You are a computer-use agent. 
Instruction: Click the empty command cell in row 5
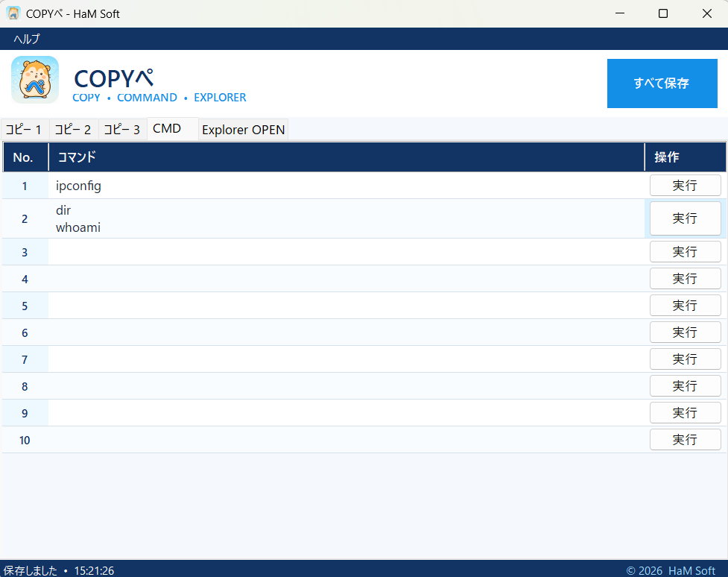[346, 306]
